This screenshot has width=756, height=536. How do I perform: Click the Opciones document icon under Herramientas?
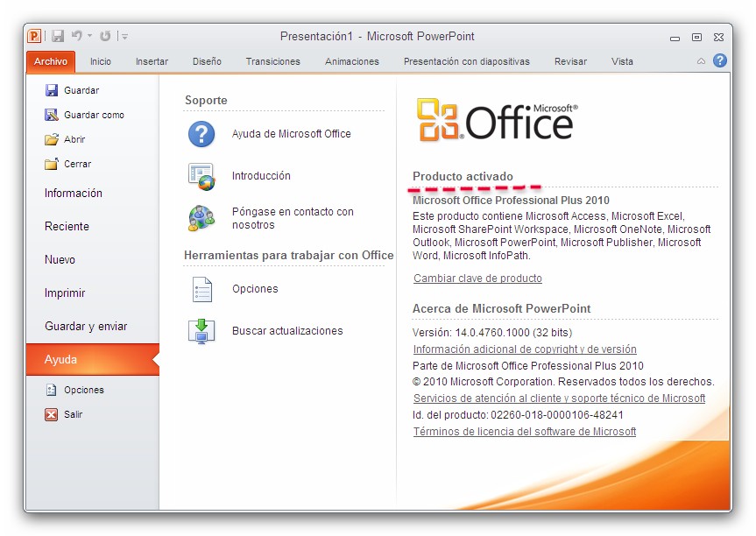click(x=202, y=289)
